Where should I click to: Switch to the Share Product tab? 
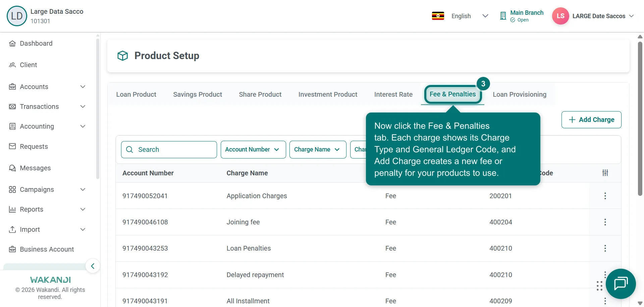(x=260, y=94)
